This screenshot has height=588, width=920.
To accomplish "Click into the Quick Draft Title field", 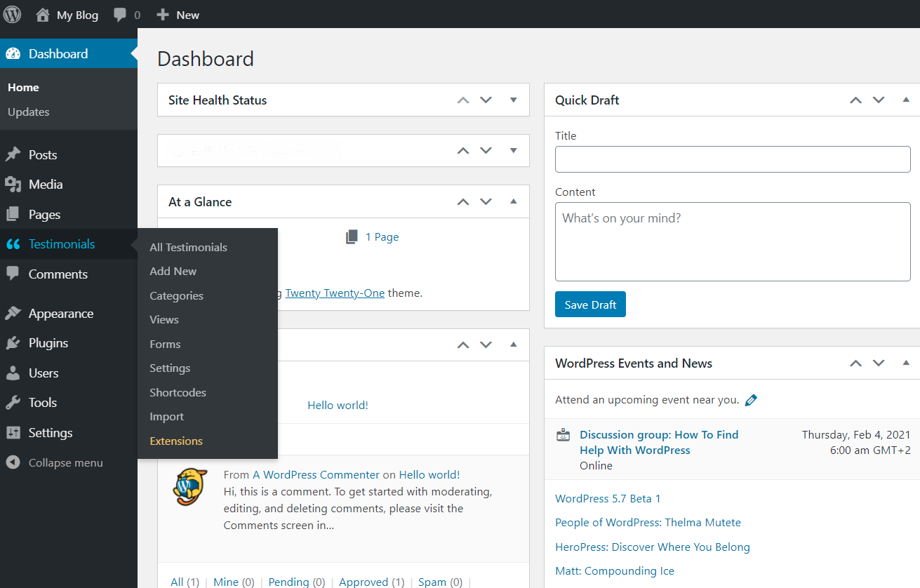I will click(x=733, y=159).
